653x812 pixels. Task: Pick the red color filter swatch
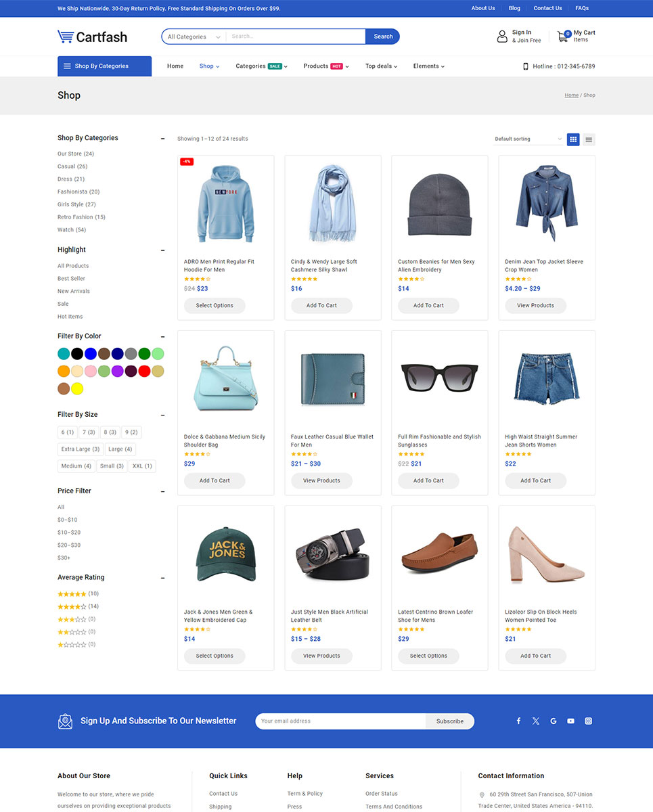tap(144, 371)
